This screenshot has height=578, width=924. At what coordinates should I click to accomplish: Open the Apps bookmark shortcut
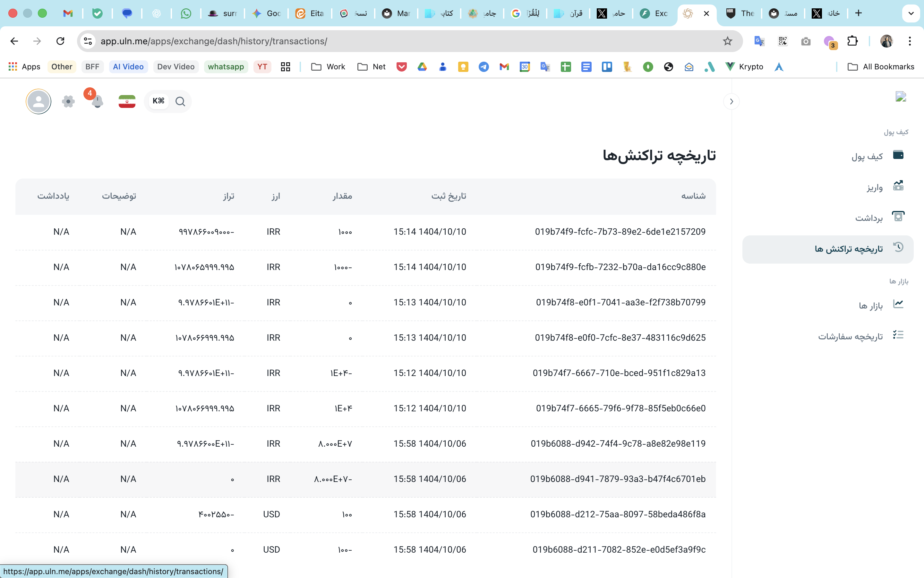pos(24,67)
